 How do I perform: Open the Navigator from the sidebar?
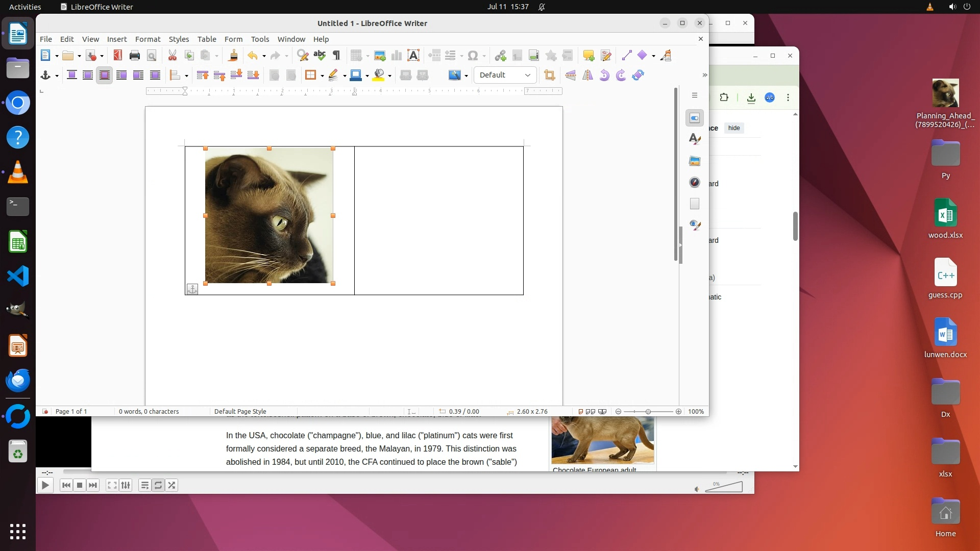tap(695, 183)
